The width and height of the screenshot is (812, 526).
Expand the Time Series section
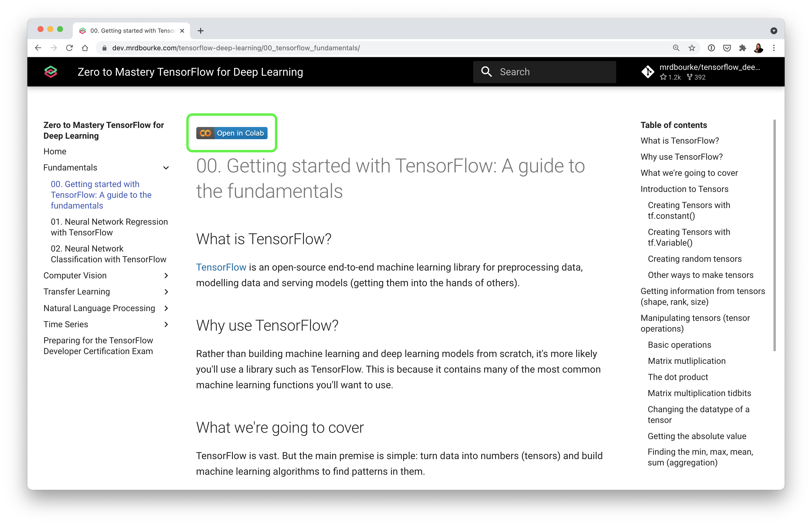coord(166,324)
